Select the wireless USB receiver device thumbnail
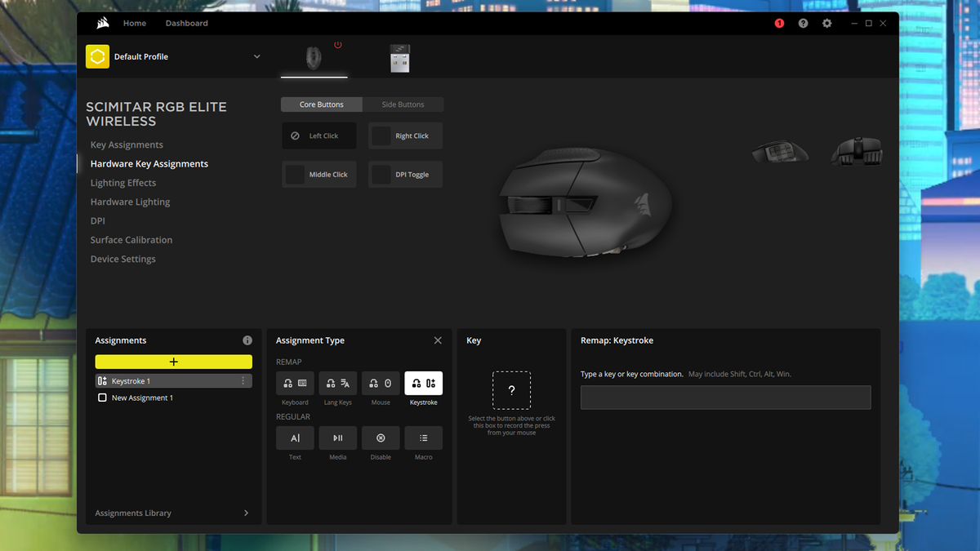Screen dimensions: 980x551 pyautogui.click(x=399, y=59)
